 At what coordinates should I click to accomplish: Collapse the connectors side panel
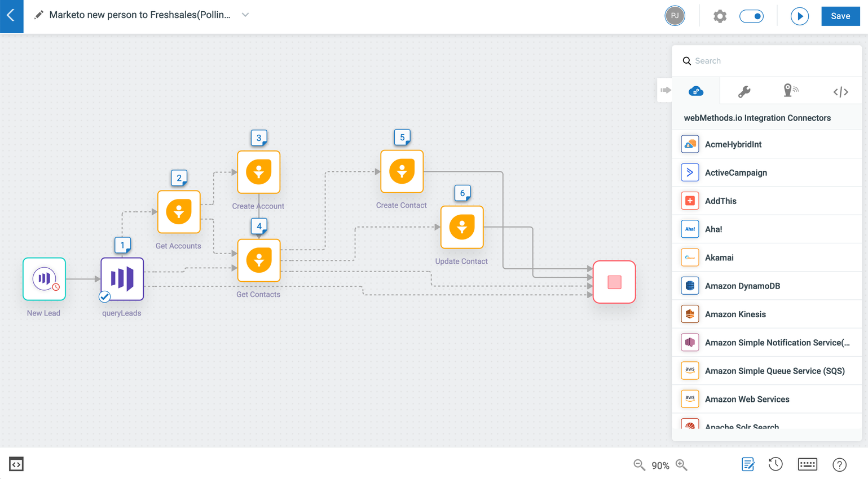coord(666,90)
